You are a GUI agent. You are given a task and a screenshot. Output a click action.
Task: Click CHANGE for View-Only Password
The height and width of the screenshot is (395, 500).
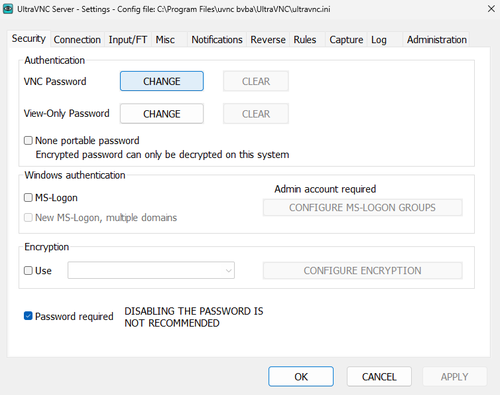click(x=162, y=114)
